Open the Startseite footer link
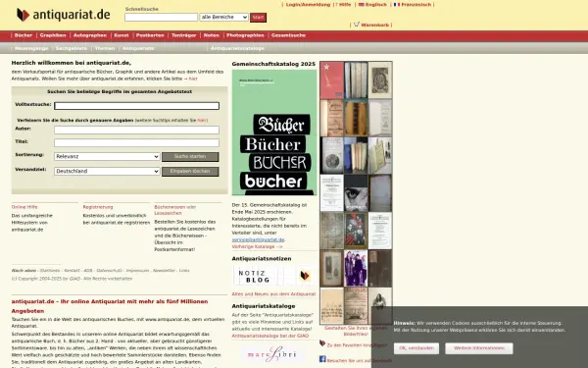The image size is (588, 368). [x=50, y=271]
